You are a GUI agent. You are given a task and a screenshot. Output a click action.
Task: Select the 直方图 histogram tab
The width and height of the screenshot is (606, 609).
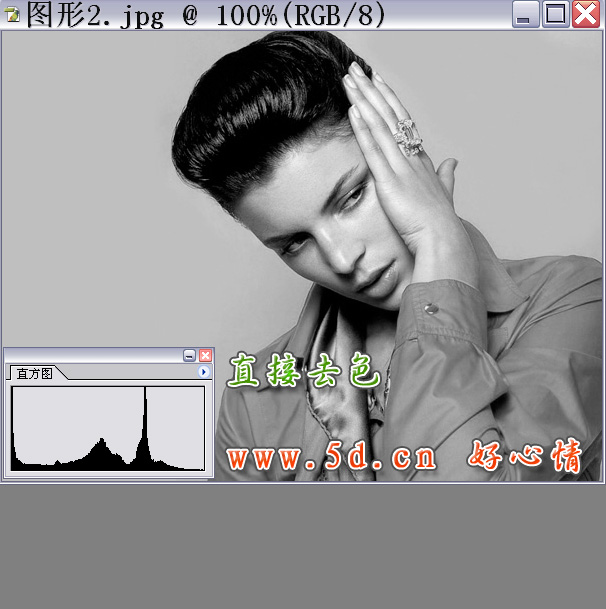[x=34, y=373]
